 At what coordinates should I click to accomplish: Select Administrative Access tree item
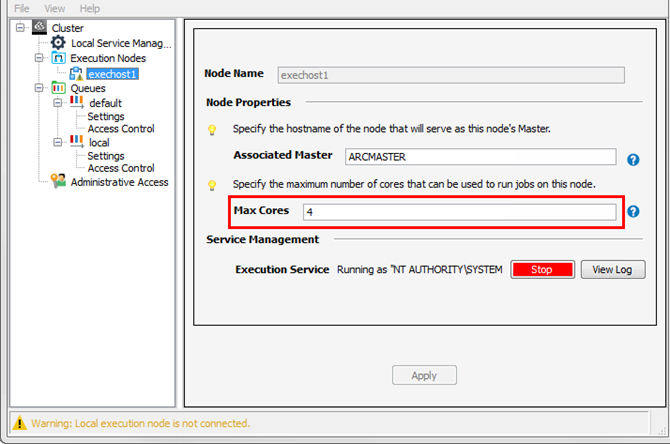click(x=120, y=182)
